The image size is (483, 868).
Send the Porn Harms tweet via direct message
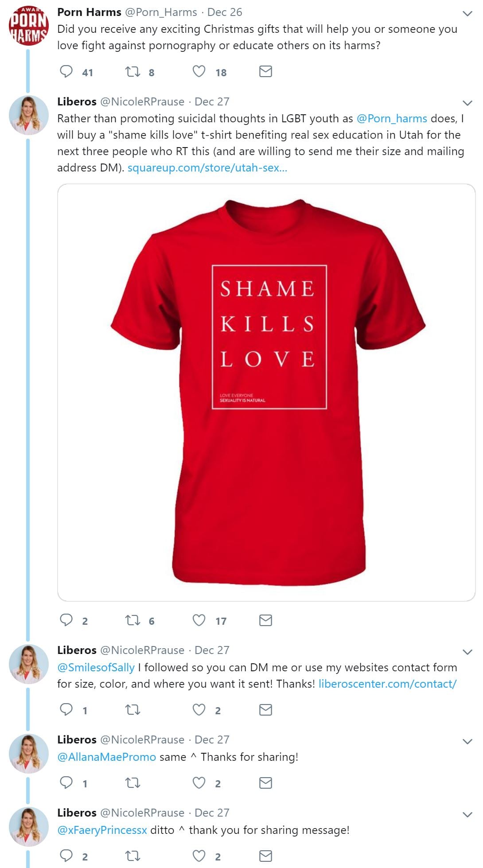pyautogui.click(x=265, y=71)
